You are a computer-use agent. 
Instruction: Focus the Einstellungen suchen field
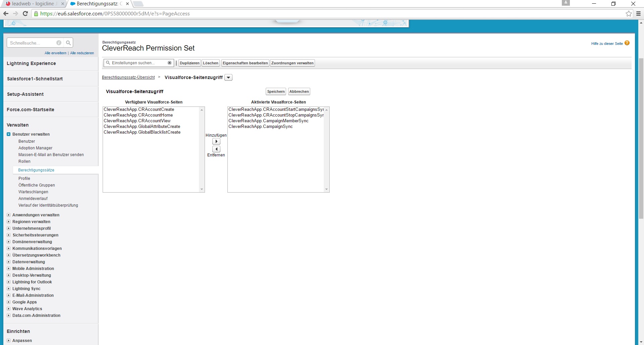[x=139, y=63]
